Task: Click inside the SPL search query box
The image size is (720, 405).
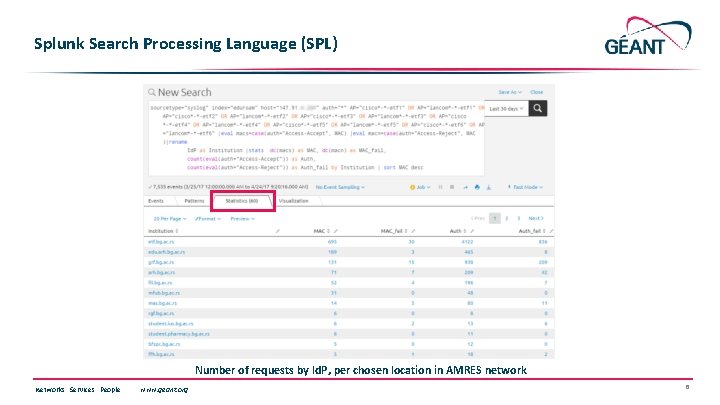Action: (316, 138)
